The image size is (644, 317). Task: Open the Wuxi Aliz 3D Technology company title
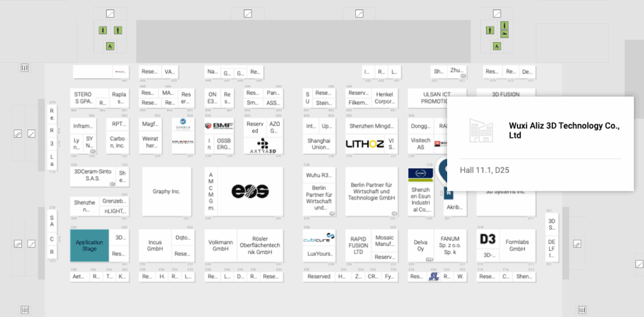click(563, 130)
